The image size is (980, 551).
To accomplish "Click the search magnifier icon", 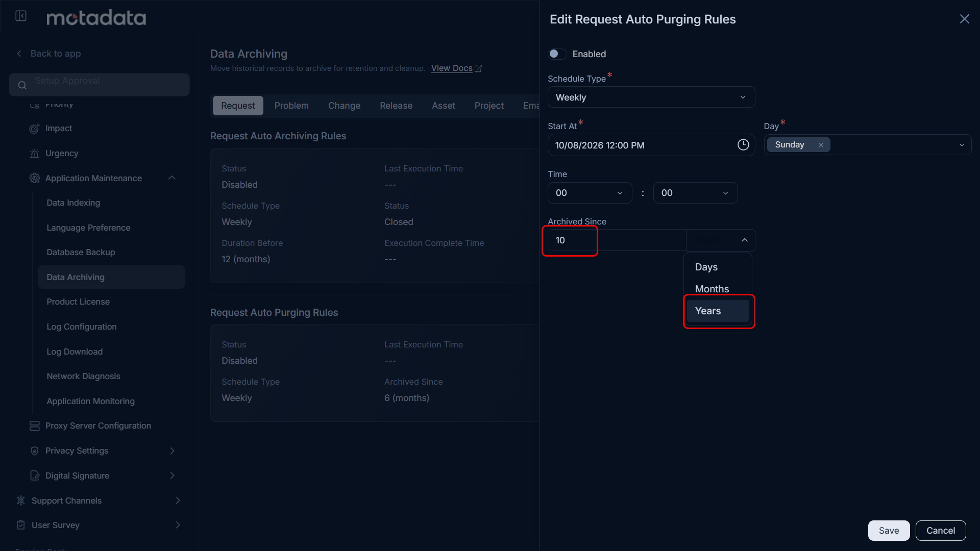I will [x=22, y=85].
